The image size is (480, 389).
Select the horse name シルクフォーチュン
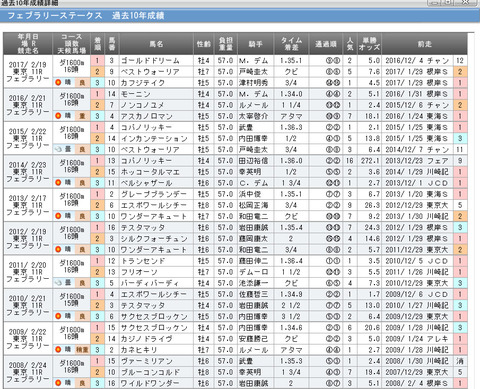(154, 239)
